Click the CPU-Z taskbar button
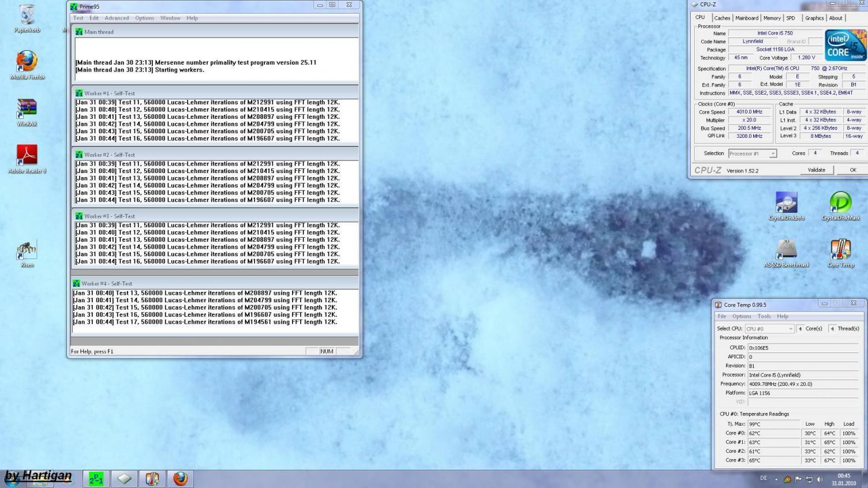Viewport: 868px width, 488px height. (124, 479)
